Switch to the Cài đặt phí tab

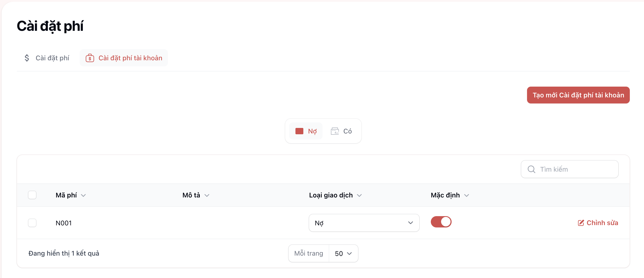(47, 58)
